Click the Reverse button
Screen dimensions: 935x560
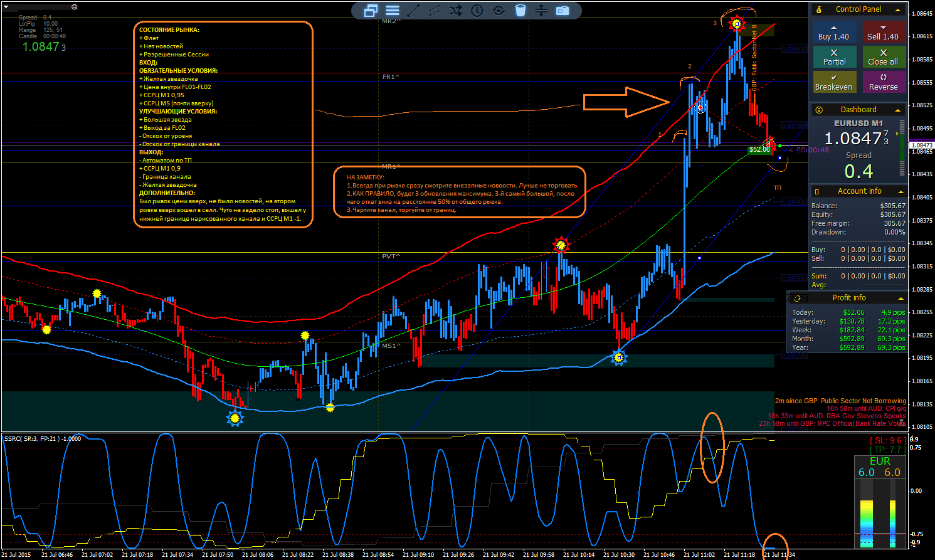pyautogui.click(x=883, y=82)
